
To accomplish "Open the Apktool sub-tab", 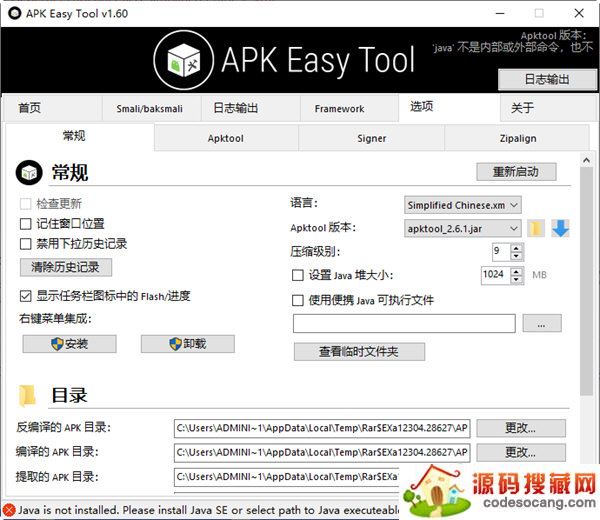I will click(226, 139).
